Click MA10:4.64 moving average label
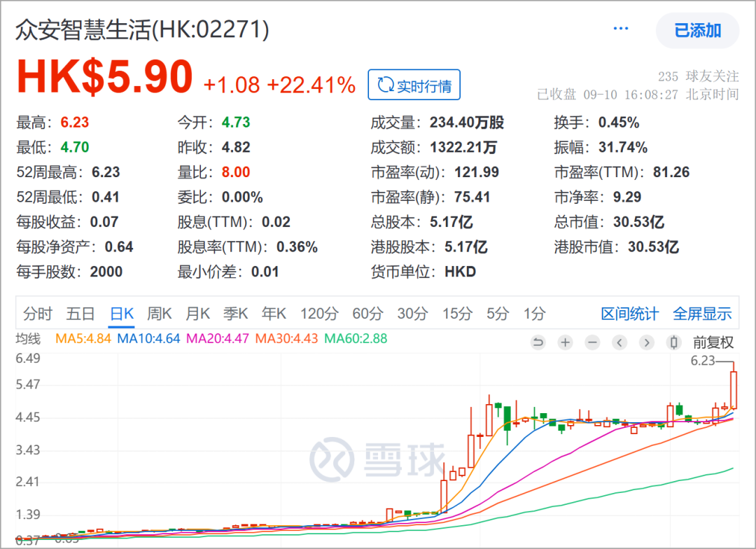The width and height of the screenshot is (756, 549). [x=148, y=339]
